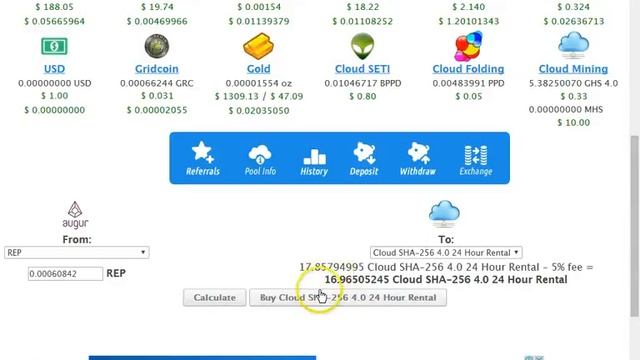
Task: Click the 16.96505245 Cloud SHA-256 result text
Action: [446, 280]
